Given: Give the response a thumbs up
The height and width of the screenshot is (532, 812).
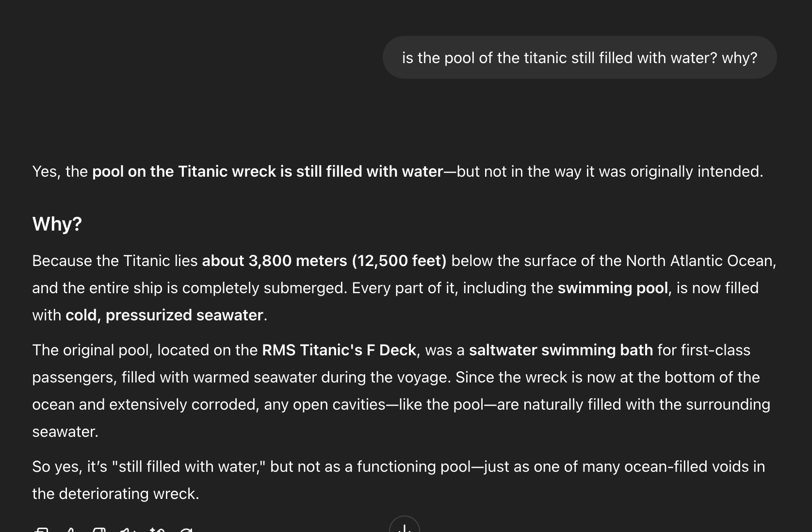Looking at the screenshot, I should click(70, 530).
